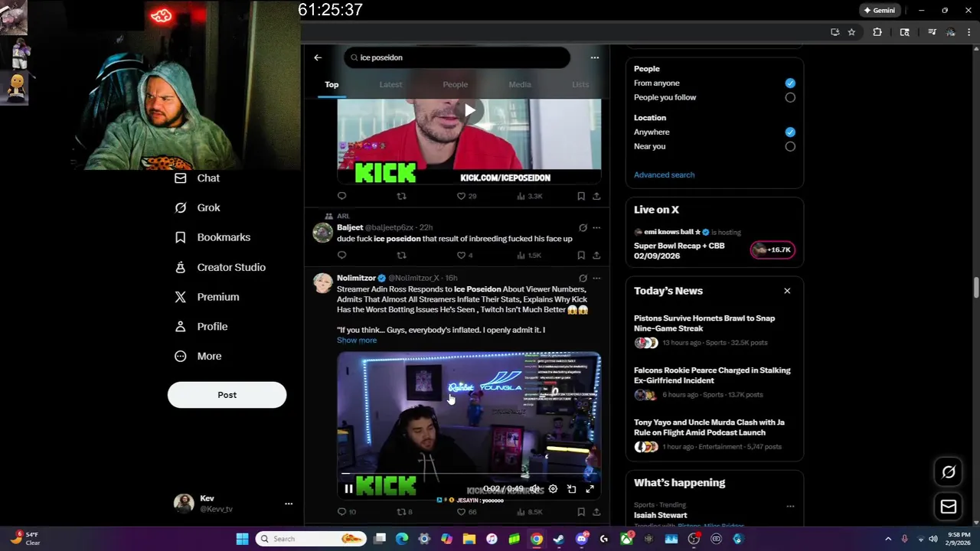This screenshot has height=551, width=980.
Task: Switch to the Latest tab
Action: pyautogui.click(x=390, y=84)
